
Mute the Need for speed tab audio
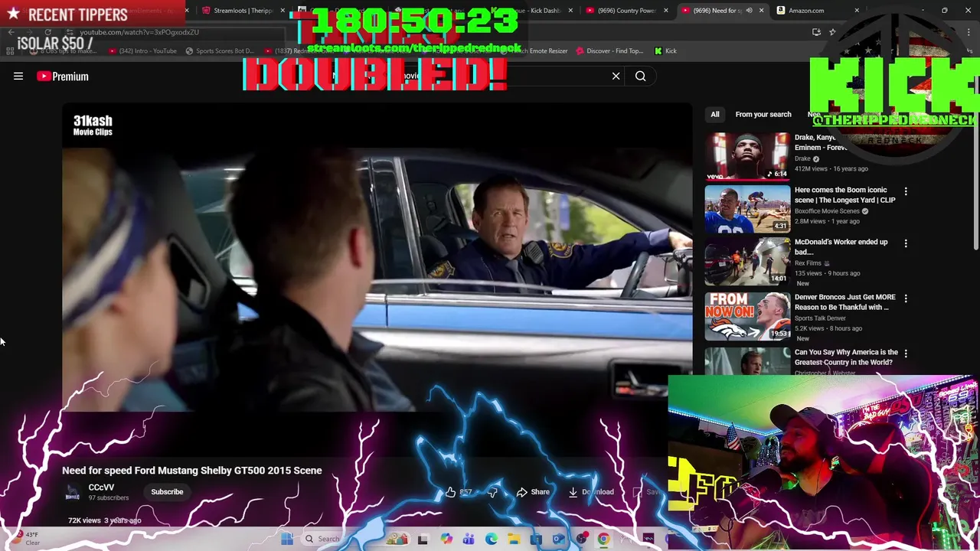coord(749,11)
